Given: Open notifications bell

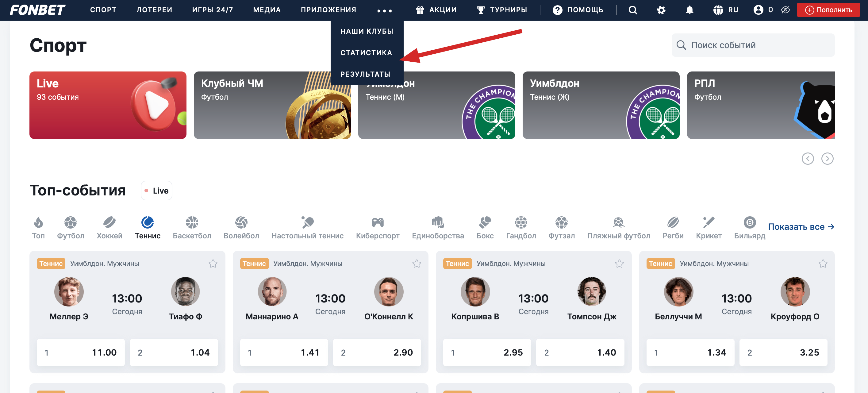Looking at the screenshot, I should (x=689, y=10).
